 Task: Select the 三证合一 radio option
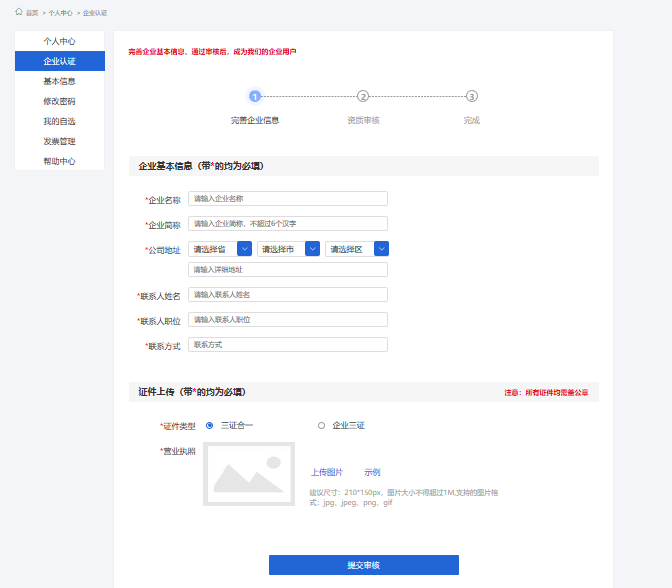[x=210, y=425]
